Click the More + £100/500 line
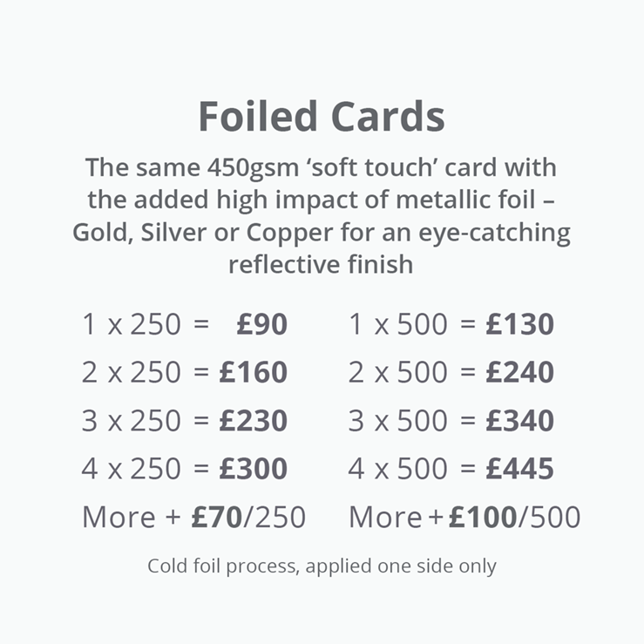Viewport: 644px width, 644px height. point(464,517)
